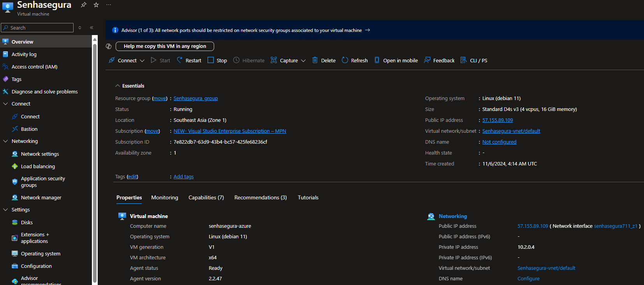
Task: Switch to the Tutorials tab
Action: (308, 197)
